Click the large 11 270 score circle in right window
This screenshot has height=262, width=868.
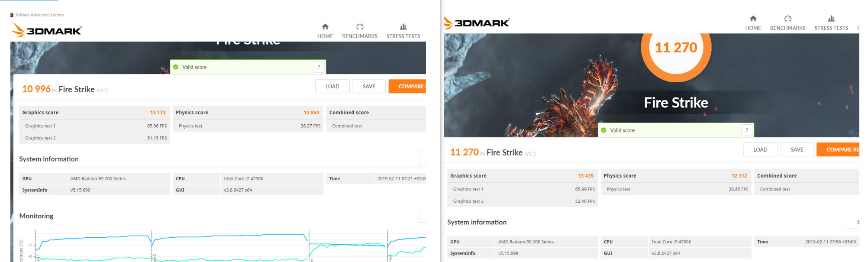coord(676,48)
